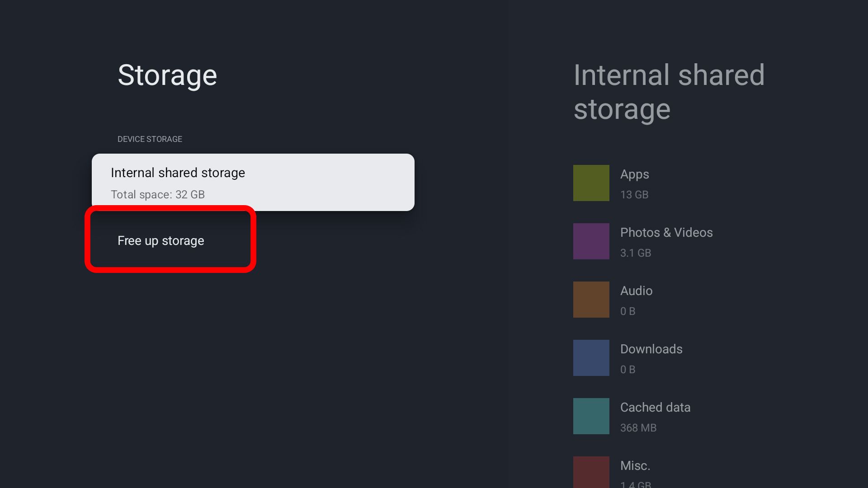Click the Total space: 32 GB text
868x488 pixels.
158,195
